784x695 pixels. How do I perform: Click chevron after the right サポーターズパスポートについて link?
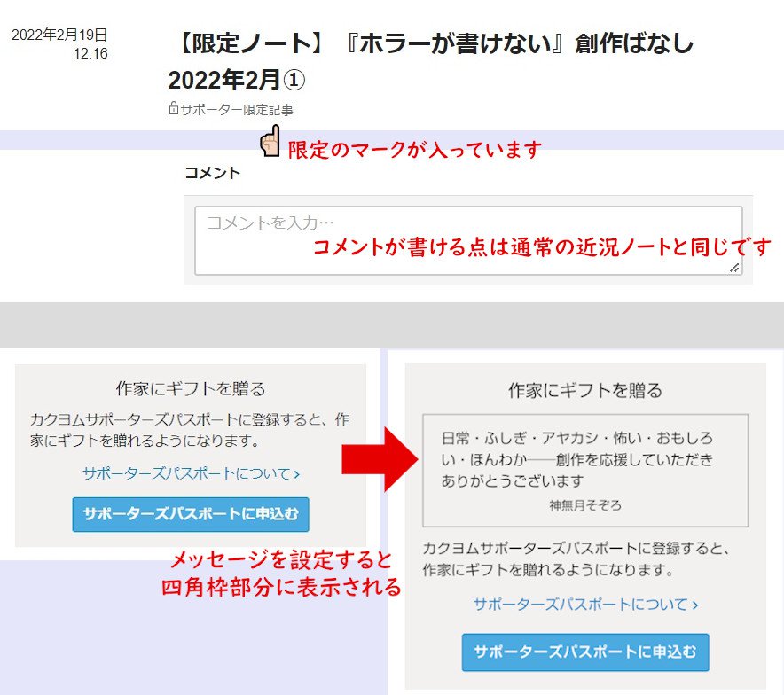pos(695,605)
